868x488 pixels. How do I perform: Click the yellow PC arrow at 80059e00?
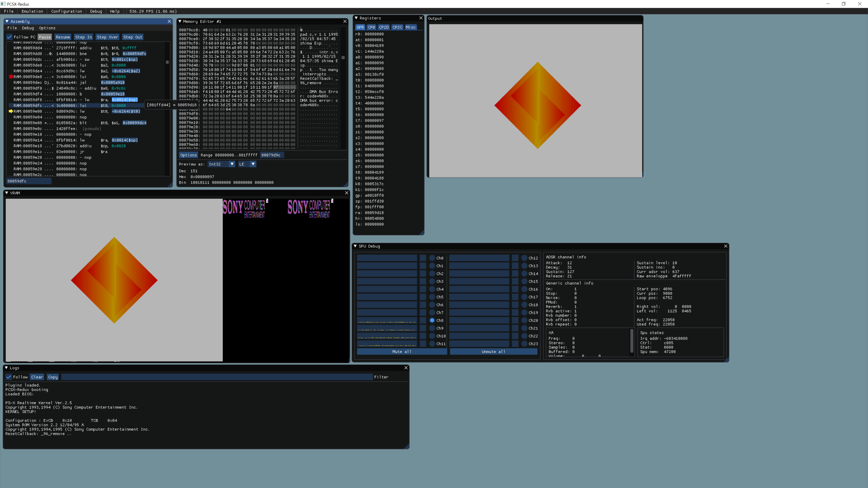click(11, 111)
